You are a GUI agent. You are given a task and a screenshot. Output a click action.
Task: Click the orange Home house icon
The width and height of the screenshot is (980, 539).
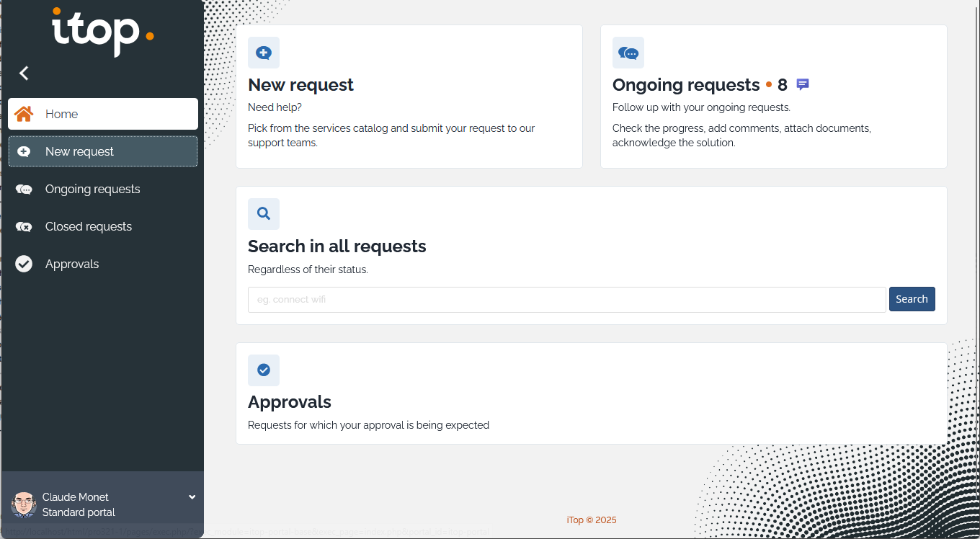click(x=24, y=114)
